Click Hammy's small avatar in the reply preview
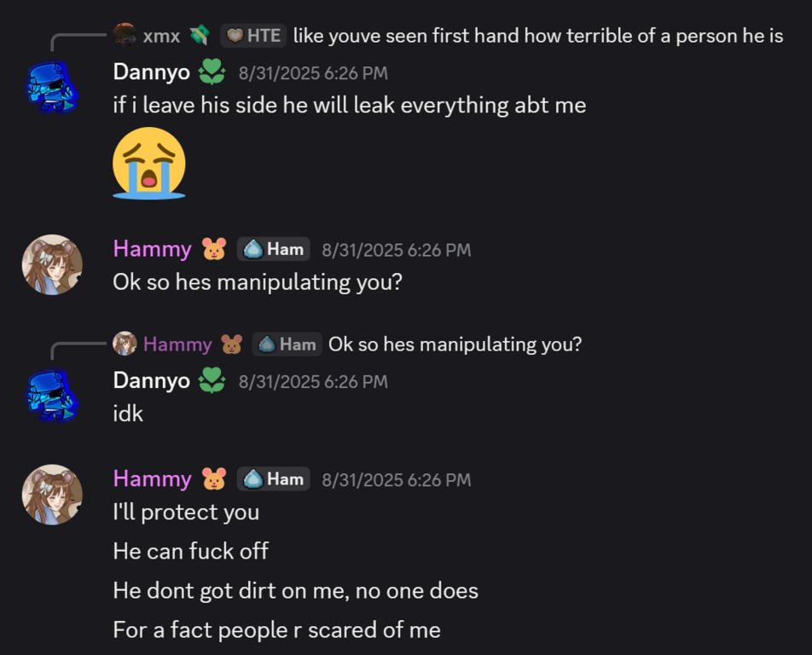The height and width of the screenshot is (655, 812). coord(125,344)
